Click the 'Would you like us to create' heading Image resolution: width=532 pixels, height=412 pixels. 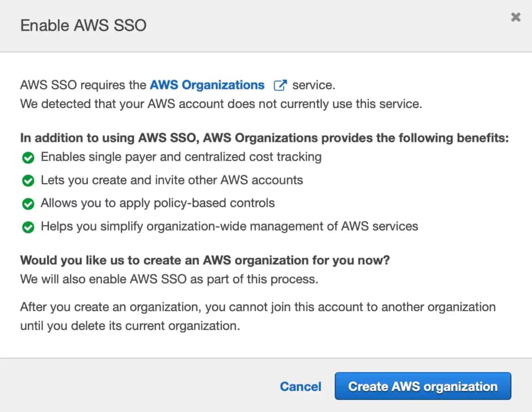point(205,261)
